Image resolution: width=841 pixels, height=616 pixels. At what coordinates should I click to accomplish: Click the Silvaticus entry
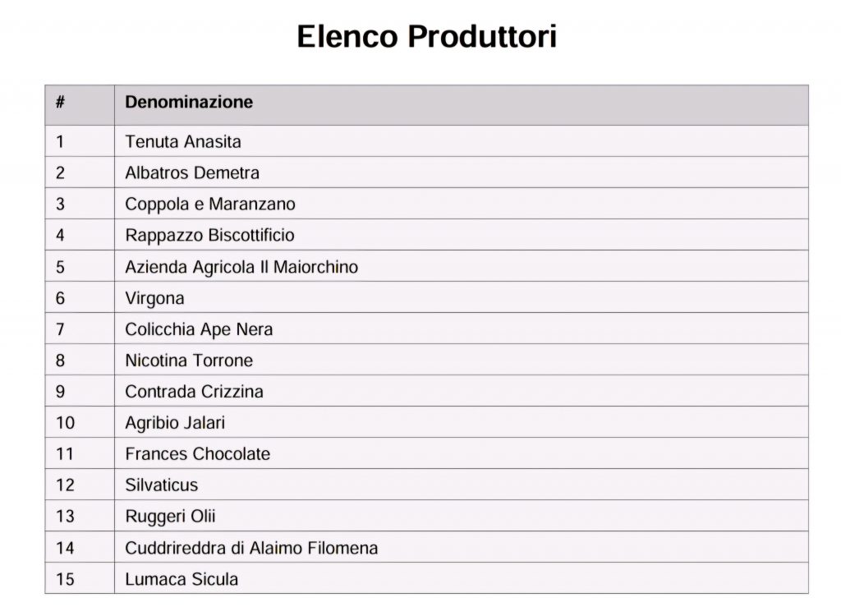pyautogui.click(x=162, y=485)
